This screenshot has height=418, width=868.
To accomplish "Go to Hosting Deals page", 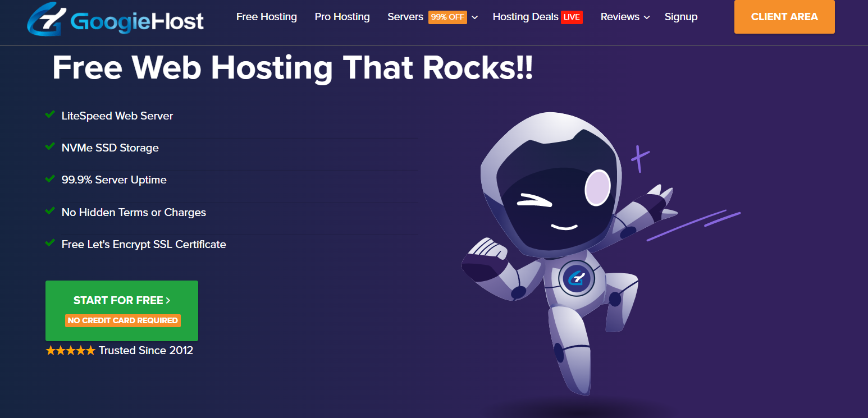I will pos(526,17).
